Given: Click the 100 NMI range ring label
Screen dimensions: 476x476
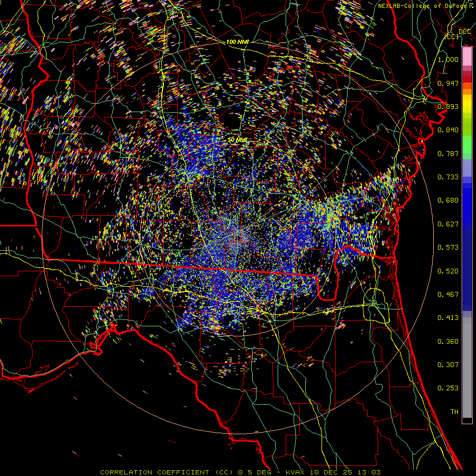Looking at the screenshot, I should pos(237,42).
